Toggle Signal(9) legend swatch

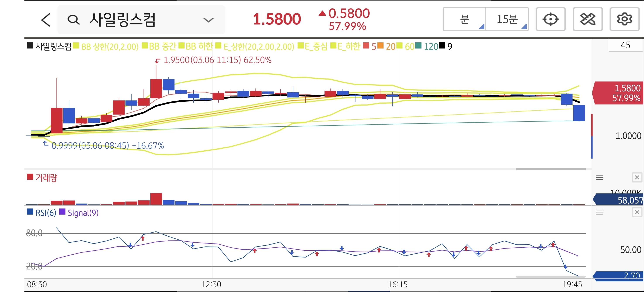click(62, 212)
